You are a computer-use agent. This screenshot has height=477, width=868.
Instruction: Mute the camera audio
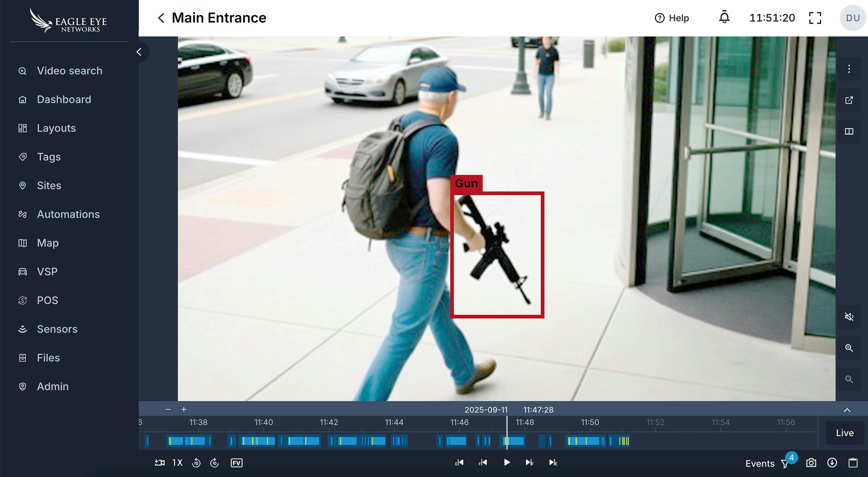tap(849, 317)
